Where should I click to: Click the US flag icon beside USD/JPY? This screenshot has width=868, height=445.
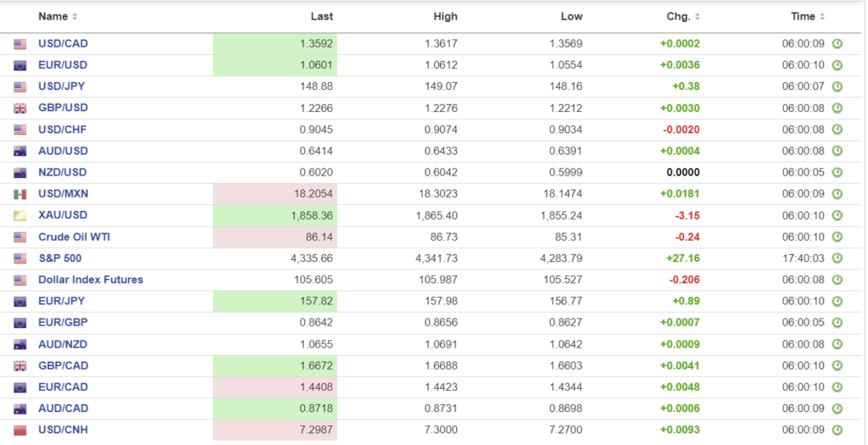[20, 86]
